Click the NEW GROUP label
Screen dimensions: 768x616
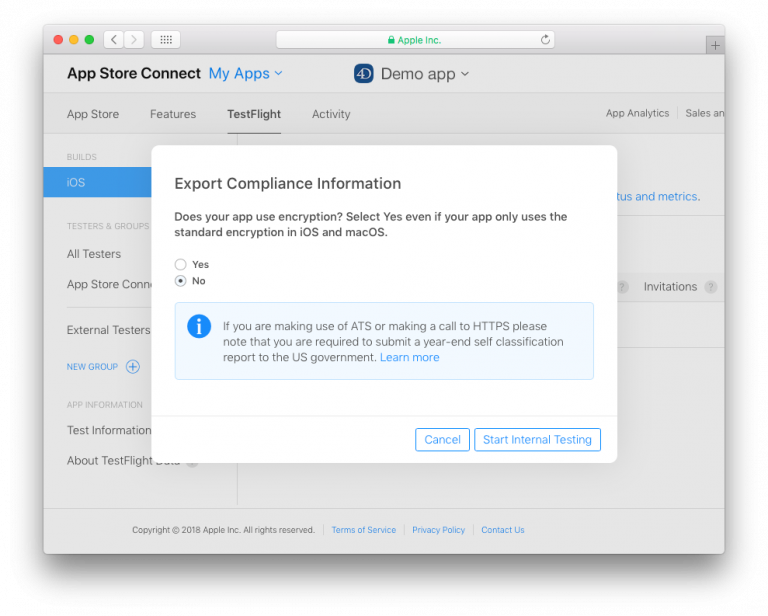tap(92, 367)
